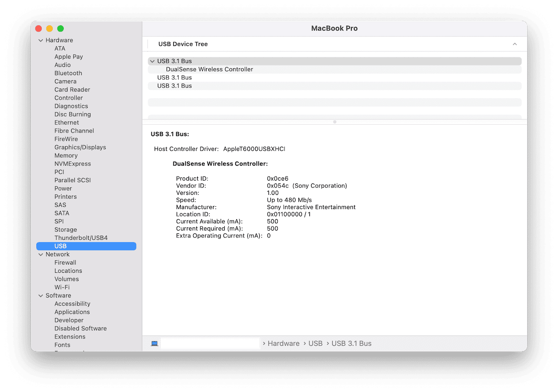Open the Audio hardware section
Image resolution: width=558 pixels, height=392 pixels.
click(62, 65)
